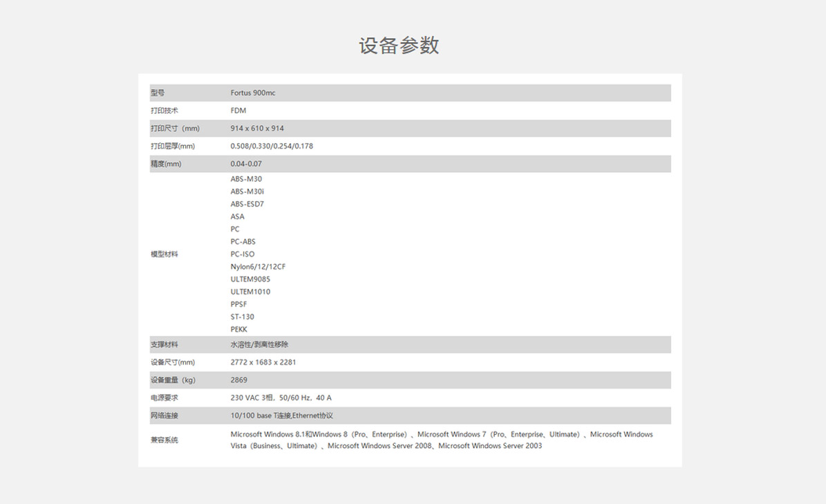Click the material entry "ABS-M30"
The image size is (826, 504).
coord(246,179)
